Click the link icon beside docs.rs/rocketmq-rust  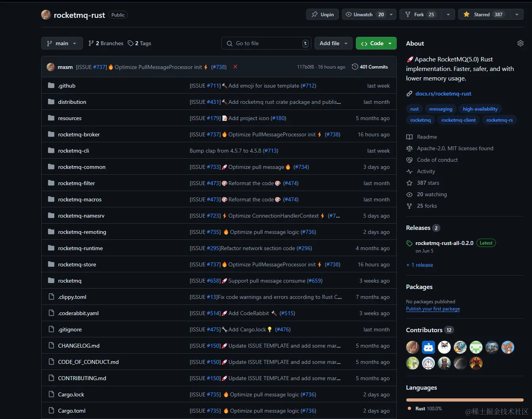pyautogui.click(x=409, y=94)
